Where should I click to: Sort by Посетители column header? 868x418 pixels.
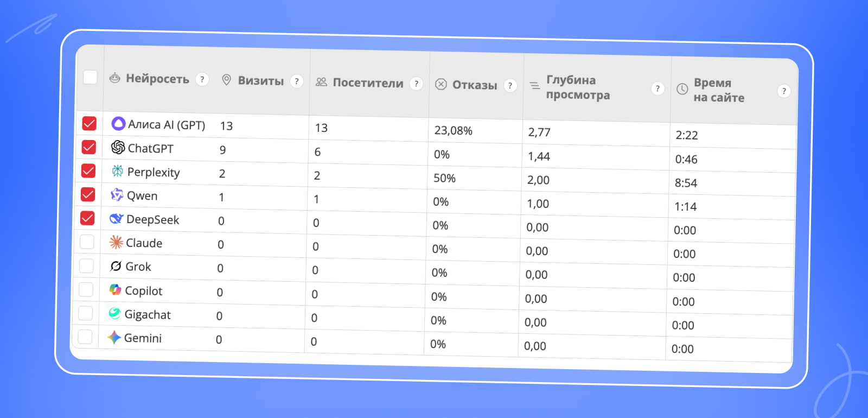pyautogui.click(x=368, y=83)
